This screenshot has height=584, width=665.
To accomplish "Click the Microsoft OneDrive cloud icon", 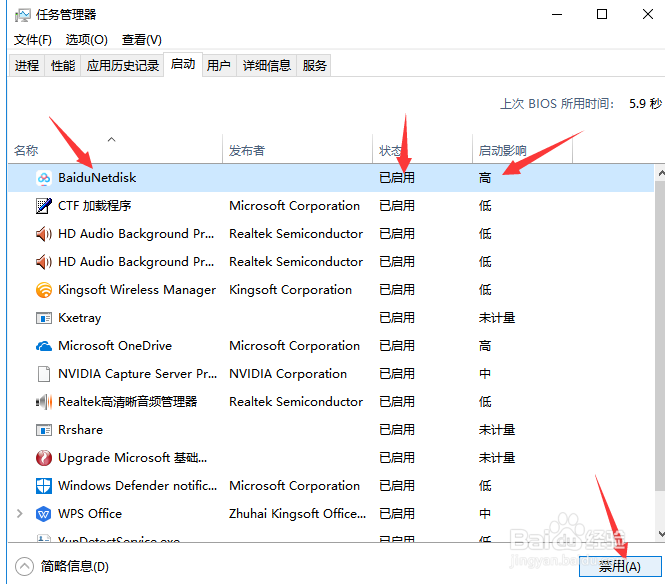I will [44, 346].
